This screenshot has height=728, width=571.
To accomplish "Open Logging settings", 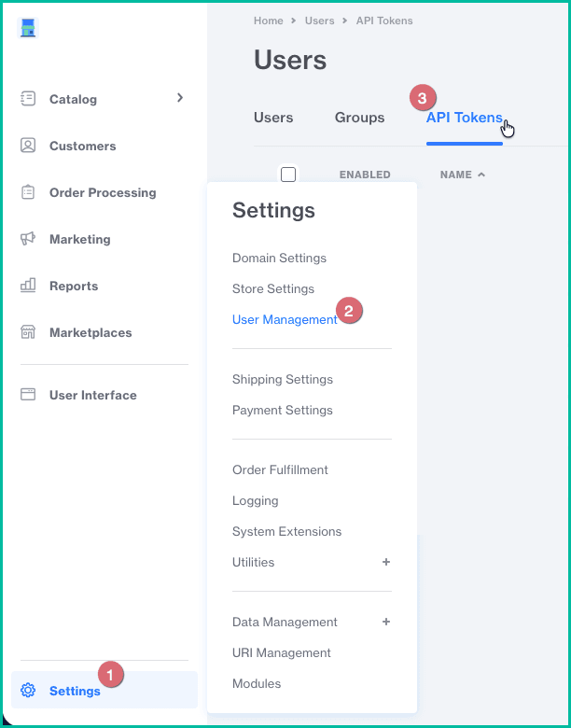I will (256, 501).
